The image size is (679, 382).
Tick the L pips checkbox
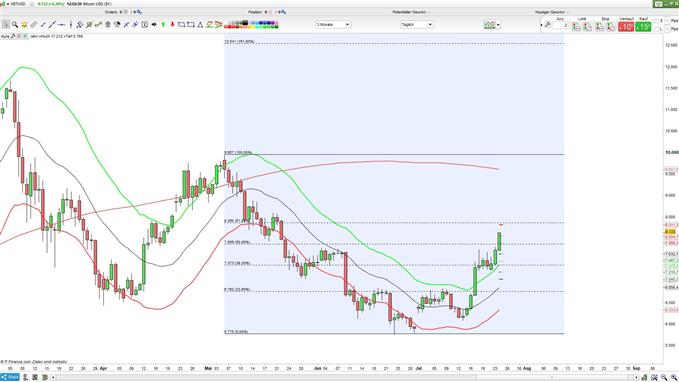click(656, 29)
